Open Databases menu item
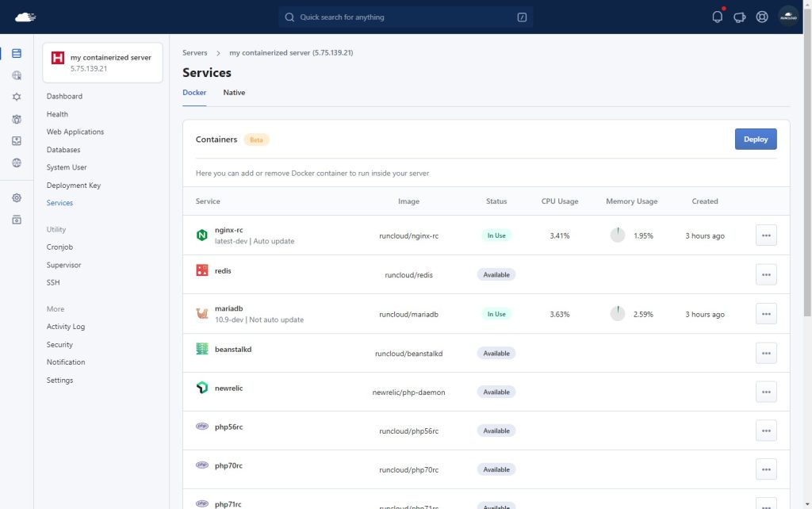Image resolution: width=812 pixels, height=509 pixels. [63, 150]
